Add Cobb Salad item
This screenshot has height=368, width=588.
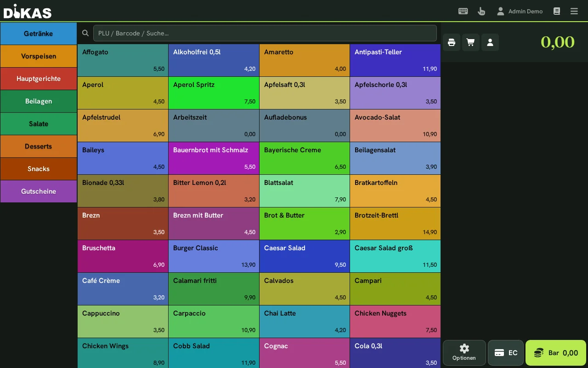coord(214,353)
